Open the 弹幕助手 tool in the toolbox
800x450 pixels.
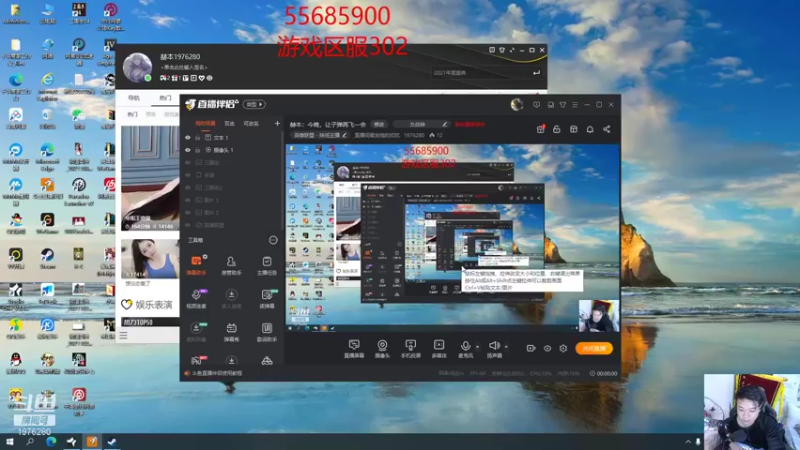196,265
